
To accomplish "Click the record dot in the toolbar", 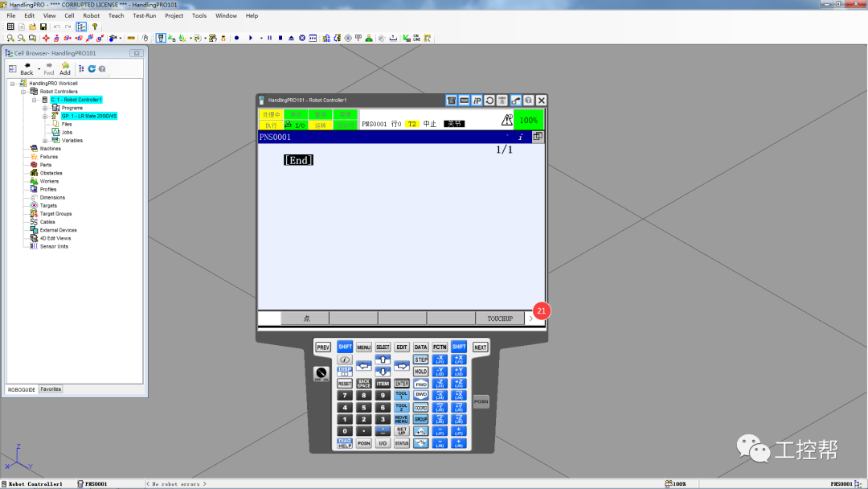I will pyautogui.click(x=236, y=39).
